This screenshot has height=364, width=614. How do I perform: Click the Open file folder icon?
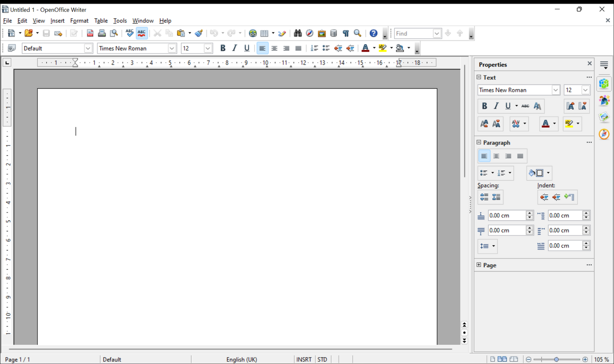(29, 33)
